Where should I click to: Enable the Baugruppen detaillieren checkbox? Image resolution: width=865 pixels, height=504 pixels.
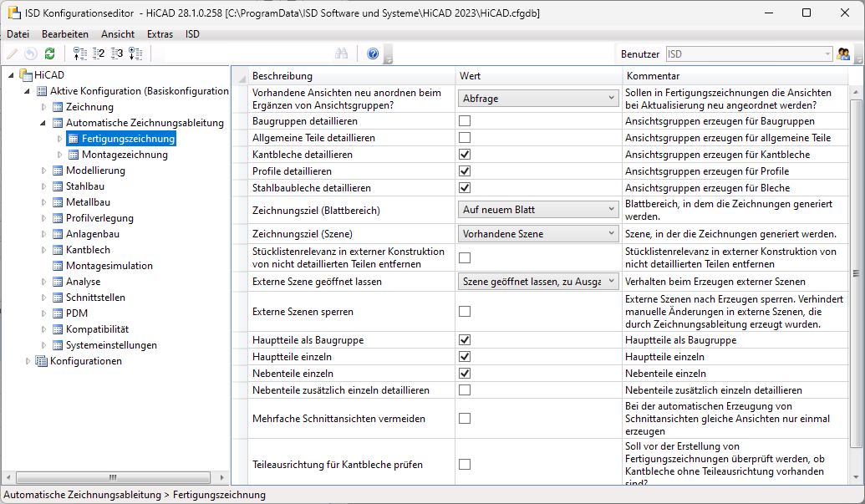click(x=465, y=121)
